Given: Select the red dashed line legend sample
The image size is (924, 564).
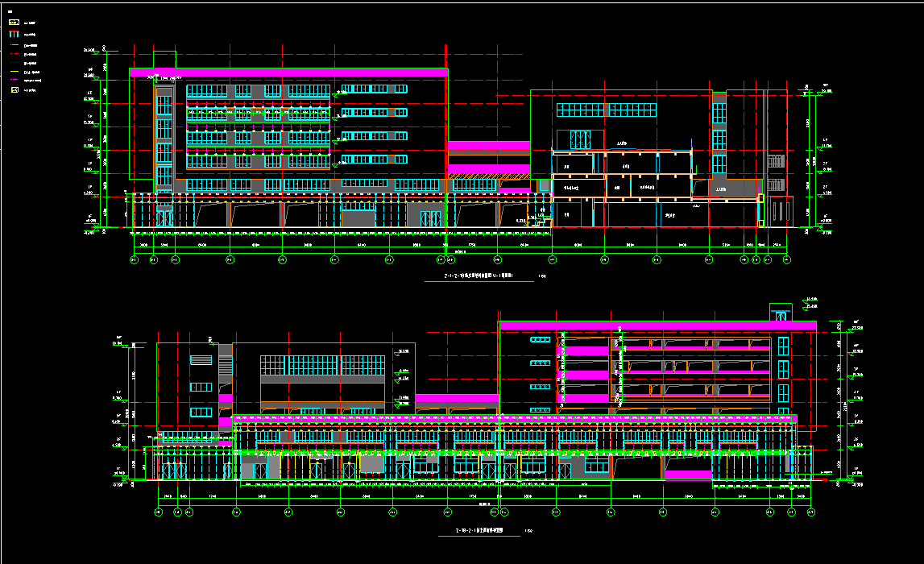Looking at the screenshot, I should tap(14, 55).
